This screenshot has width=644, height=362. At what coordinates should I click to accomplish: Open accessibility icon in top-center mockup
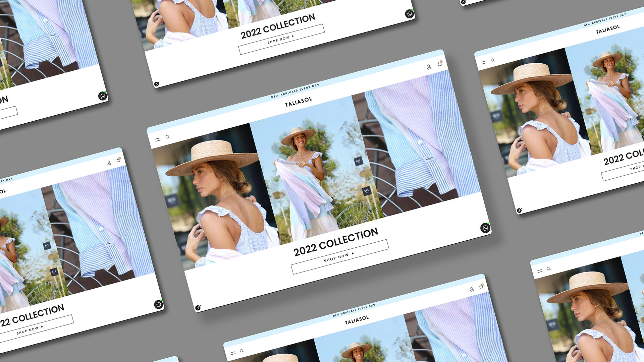click(x=156, y=84)
